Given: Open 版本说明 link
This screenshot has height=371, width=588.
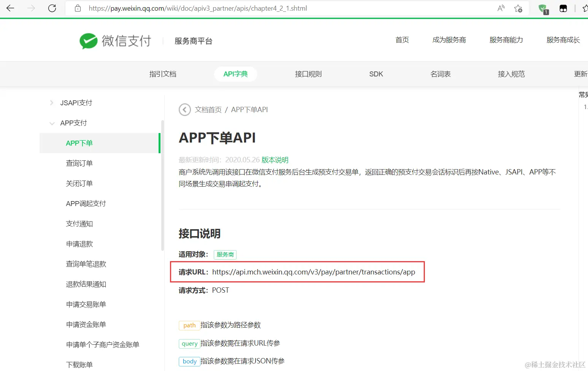Looking at the screenshot, I should click(x=275, y=160).
